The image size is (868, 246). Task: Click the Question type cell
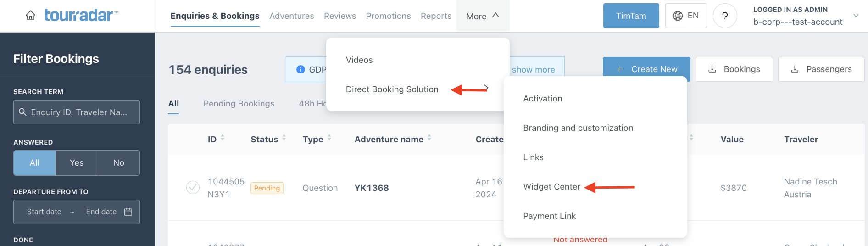[320, 188]
